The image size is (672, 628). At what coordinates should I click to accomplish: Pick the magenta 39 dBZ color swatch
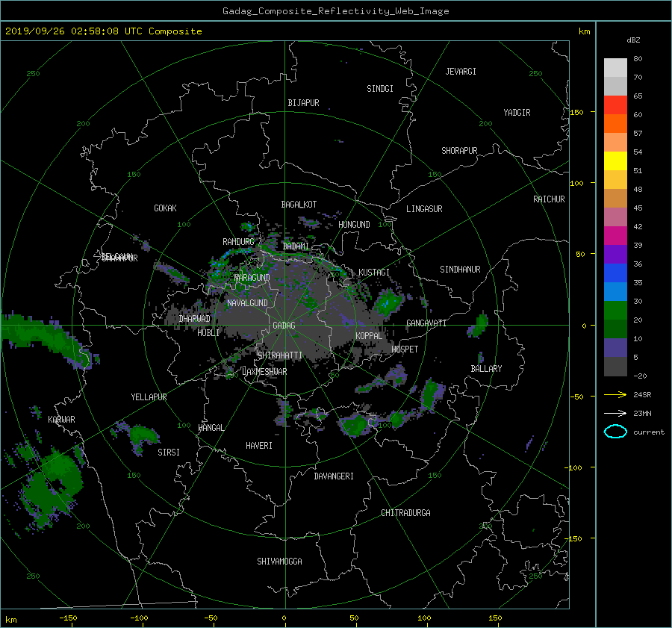615,236
